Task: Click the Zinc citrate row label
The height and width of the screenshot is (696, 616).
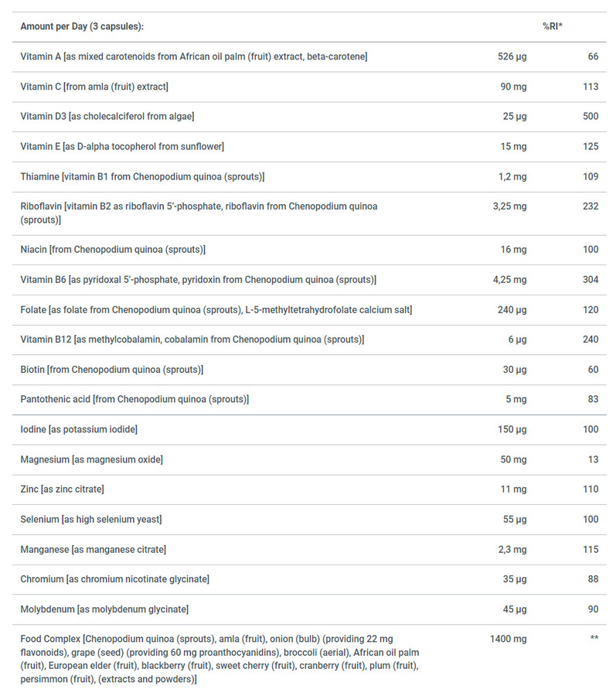Action: (62, 490)
